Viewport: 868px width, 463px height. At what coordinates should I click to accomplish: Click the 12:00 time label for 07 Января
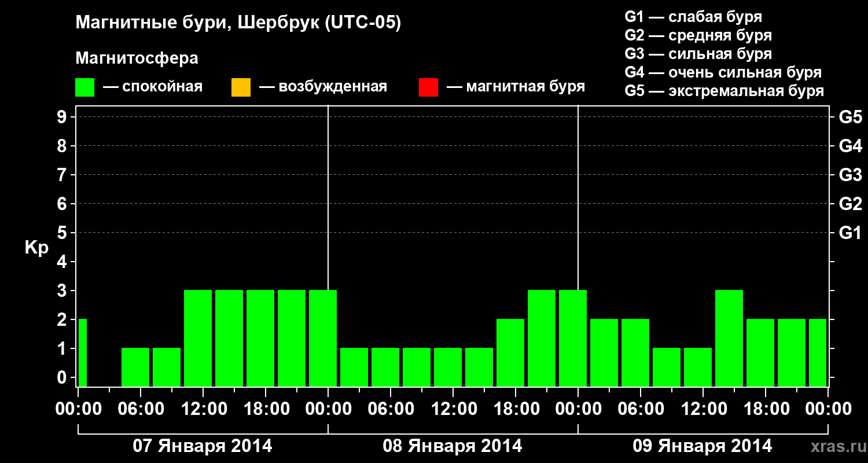(x=203, y=409)
